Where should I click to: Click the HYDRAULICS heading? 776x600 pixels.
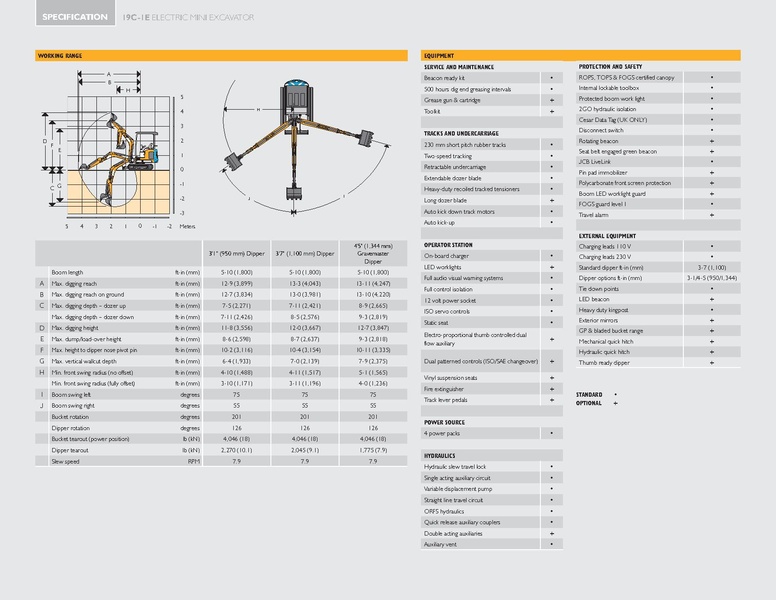coord(439,456)
